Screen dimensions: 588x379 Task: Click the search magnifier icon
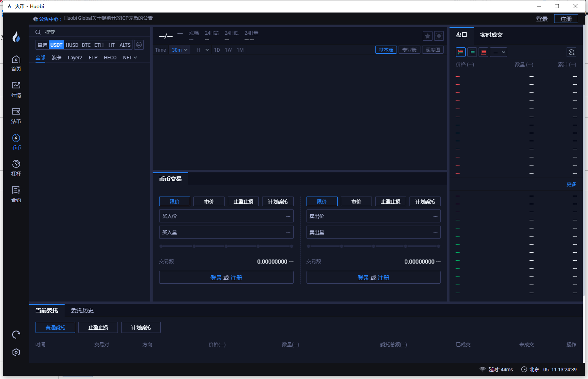tap(38, 32)
